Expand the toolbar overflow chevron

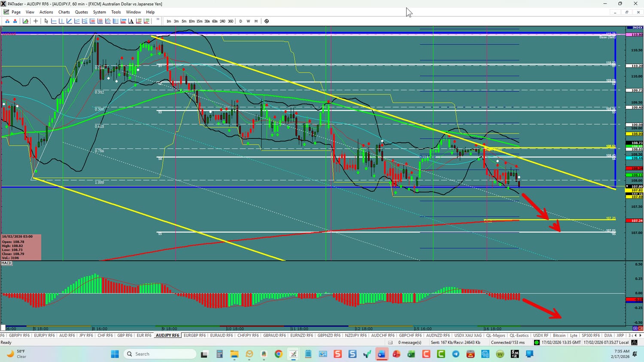(158, 19)
